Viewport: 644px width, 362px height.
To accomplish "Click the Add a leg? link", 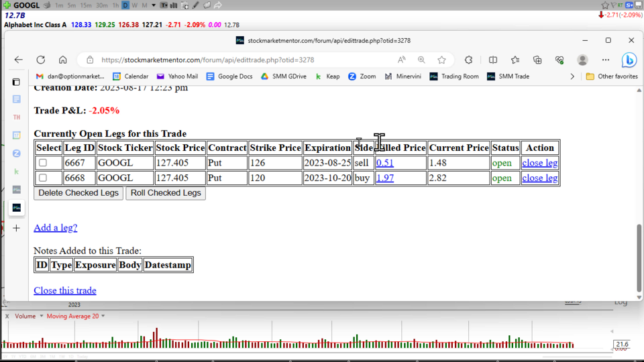I will coord(56,227).
